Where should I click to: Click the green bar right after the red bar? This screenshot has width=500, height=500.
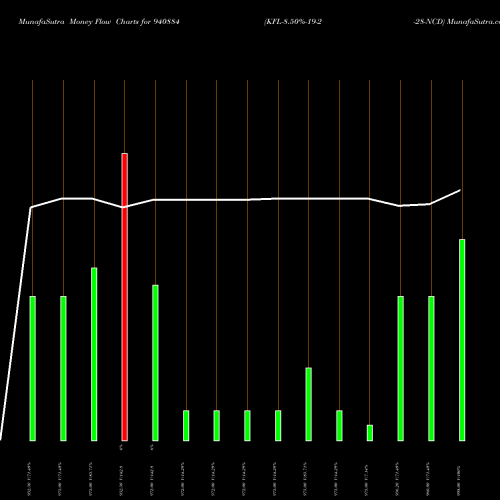tap(155, 363)
